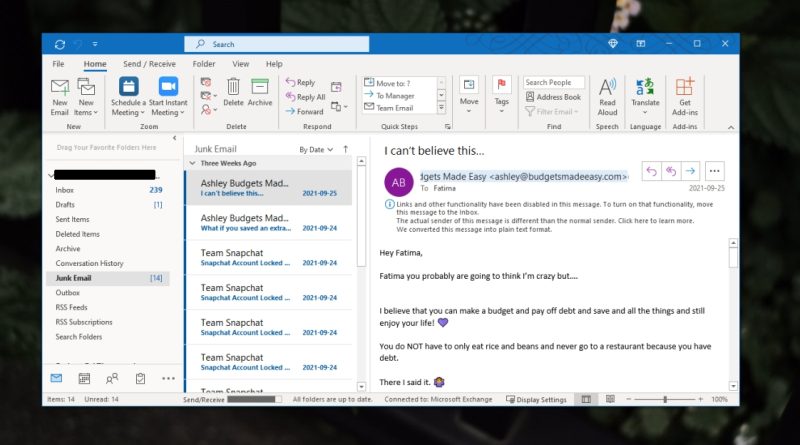Switch to Mail view icon
The image size is (800, 445).
[56, 378]
